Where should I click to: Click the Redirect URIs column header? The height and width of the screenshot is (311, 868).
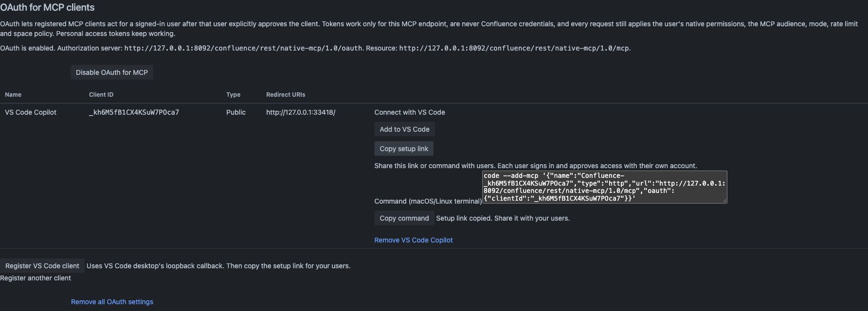(x=286, y=95)
